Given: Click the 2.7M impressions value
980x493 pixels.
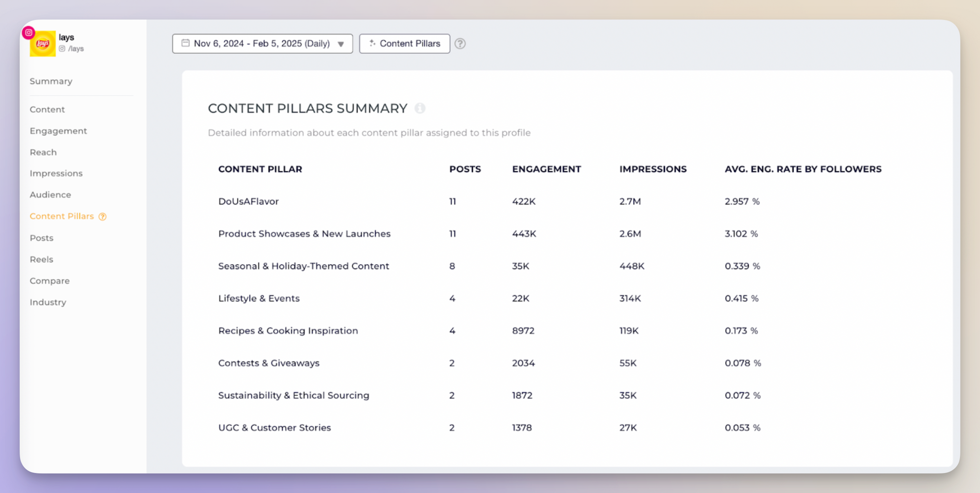Looking at the screenshot, I should 630,201.
